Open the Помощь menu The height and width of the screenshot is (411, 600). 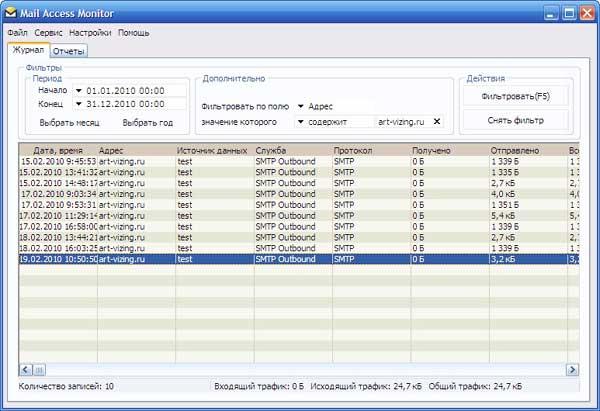pos(134,33)
